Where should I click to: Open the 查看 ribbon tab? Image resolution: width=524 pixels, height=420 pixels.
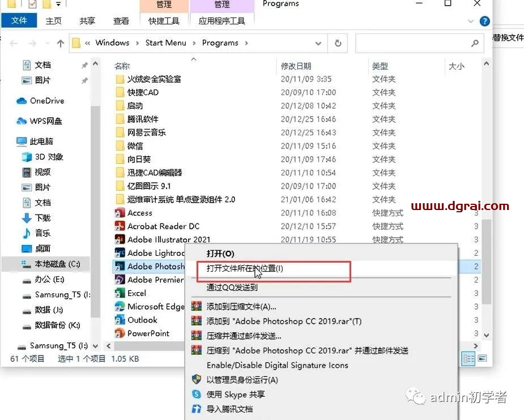pyautogui.click(x=121, y=21)
